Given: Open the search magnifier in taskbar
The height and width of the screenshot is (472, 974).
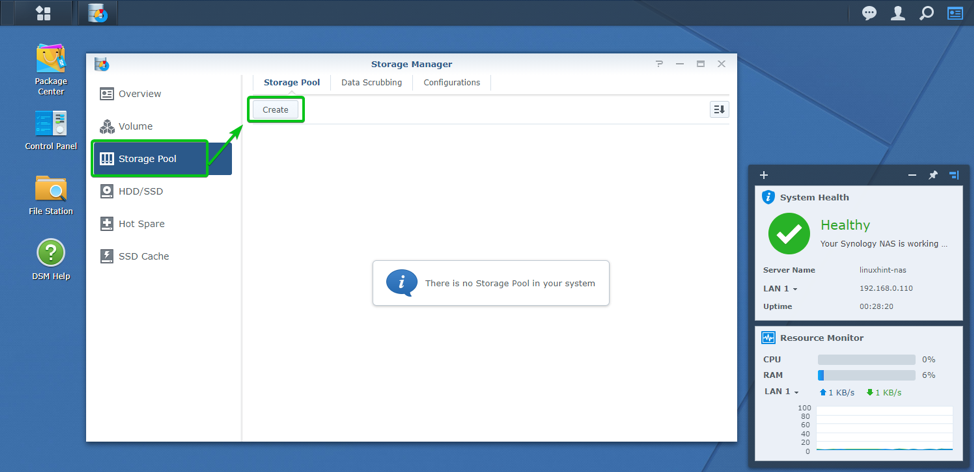Looking at the screenshot, I should point(926,13).
